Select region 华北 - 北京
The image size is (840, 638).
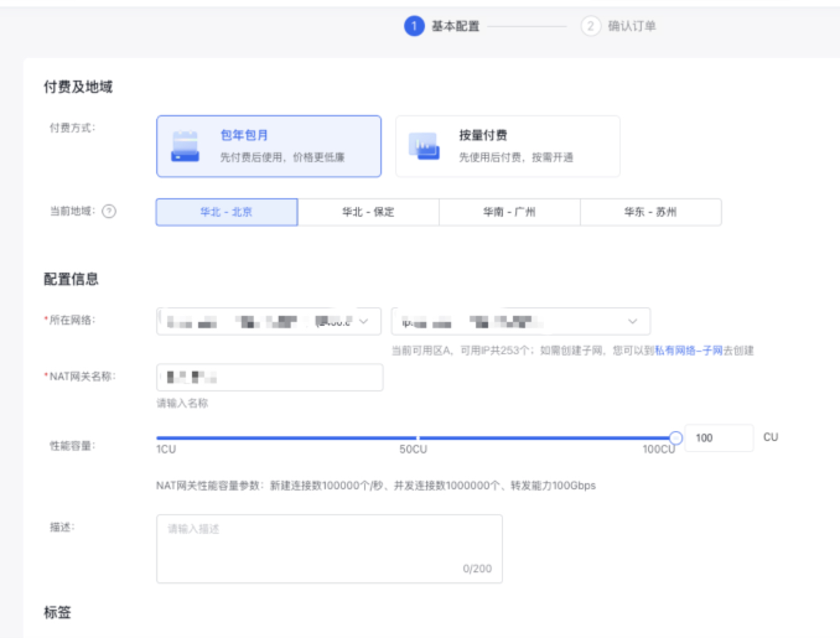tap(226, 212)
